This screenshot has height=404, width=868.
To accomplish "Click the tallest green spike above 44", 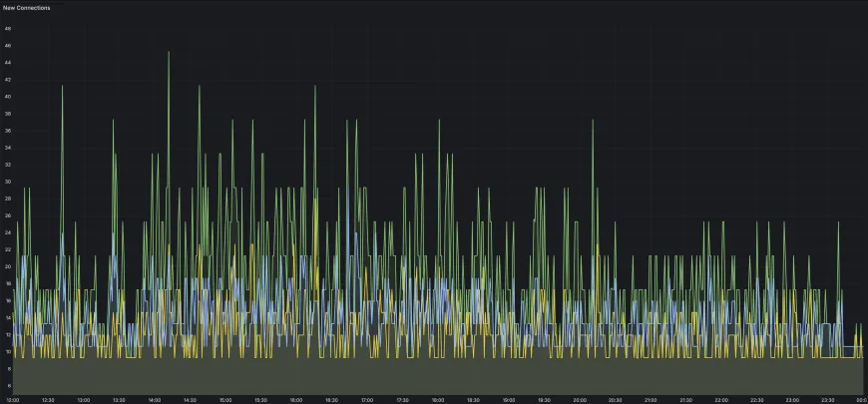I will (169, 53).
